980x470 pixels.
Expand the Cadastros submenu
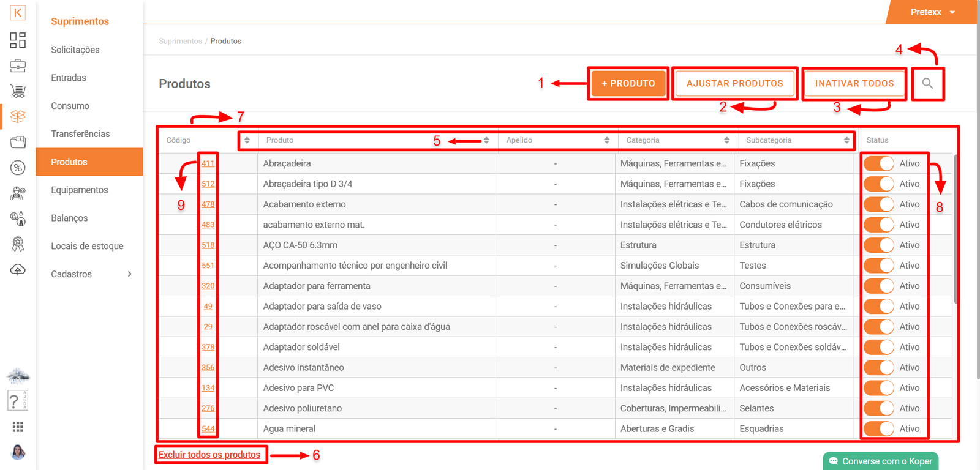tap(129, 274)
